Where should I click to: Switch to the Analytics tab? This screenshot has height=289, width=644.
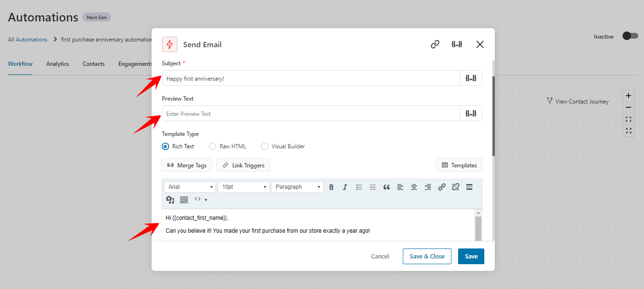(57, 63)
